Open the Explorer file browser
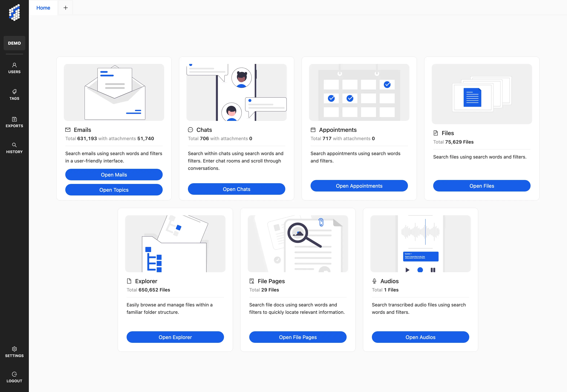Viewport: 567px width, 392px height. click(175, 337)
